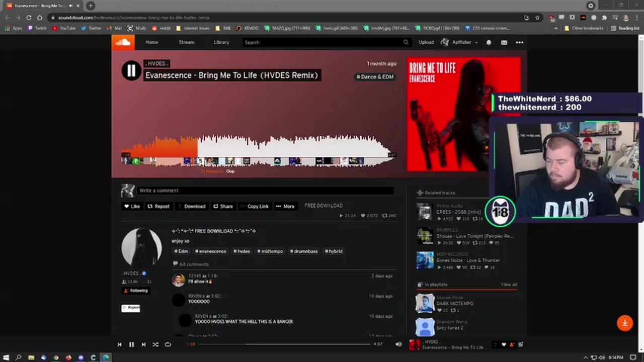
Task: Select the hvdes tag
Action: point(242,251)
